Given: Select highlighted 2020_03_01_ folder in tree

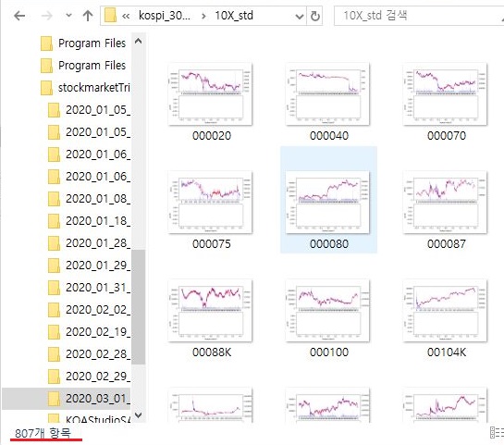Looking at the screenshot, I should click(x=67, y=399).
